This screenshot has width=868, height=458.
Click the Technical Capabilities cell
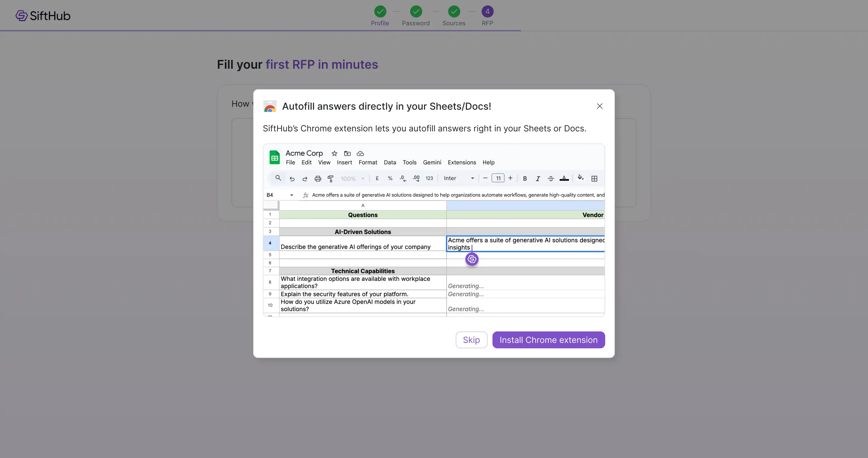[x=363, y=271]
